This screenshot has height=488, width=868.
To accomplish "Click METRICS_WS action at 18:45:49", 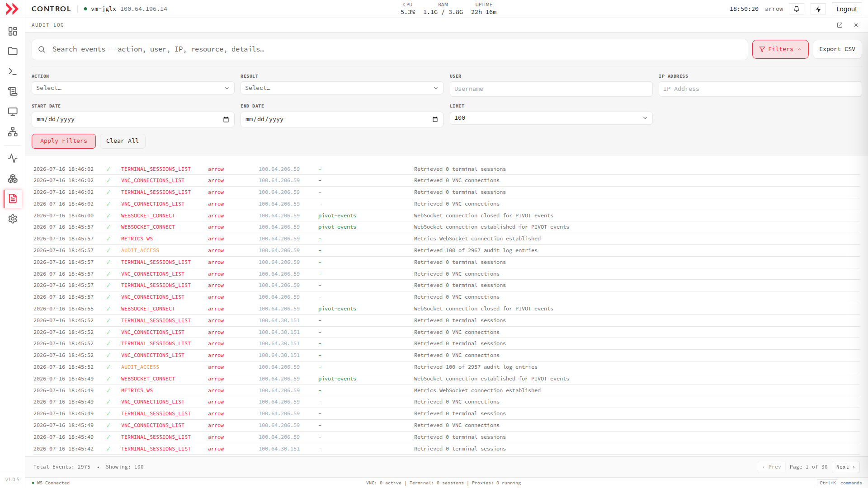I will coord(137,390).
